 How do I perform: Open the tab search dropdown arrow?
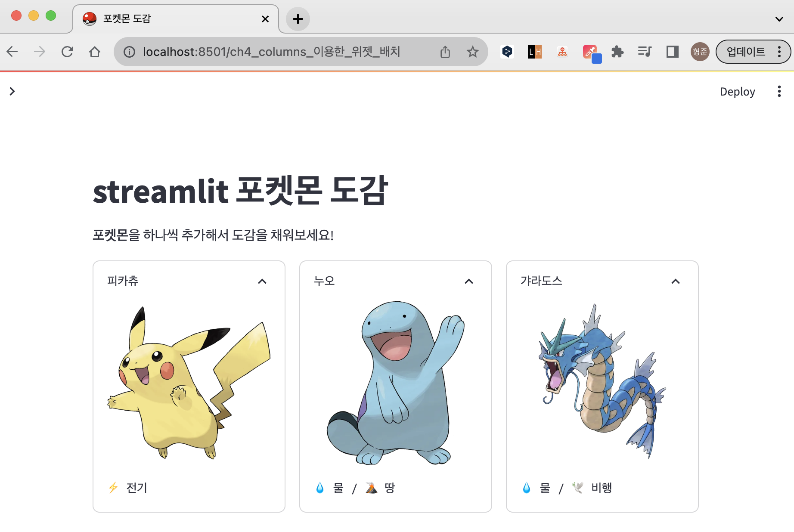click(779, 19)
